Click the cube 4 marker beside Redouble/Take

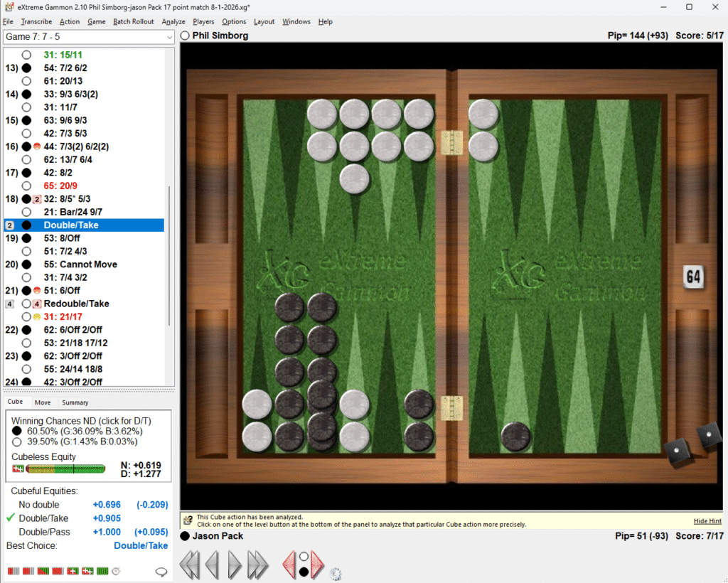point(37,304)
